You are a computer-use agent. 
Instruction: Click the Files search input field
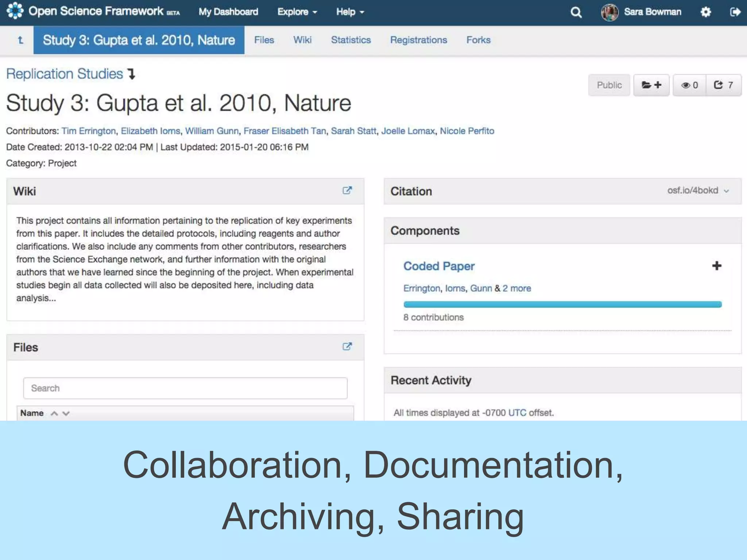[x=185, y=388]
